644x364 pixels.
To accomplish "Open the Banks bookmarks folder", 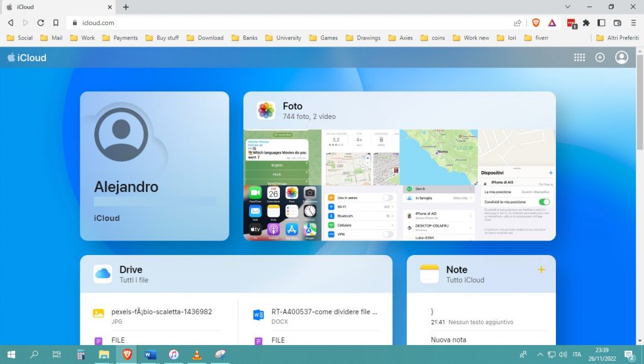I will click(x=251, y=38).
